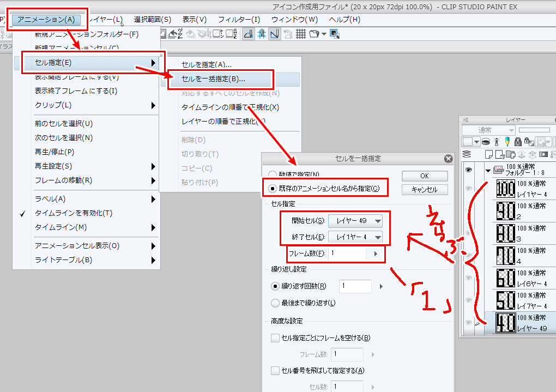The image size is (556, 392).
Task: Select 繰り返す回数 radio button
Action: point(275,286)
